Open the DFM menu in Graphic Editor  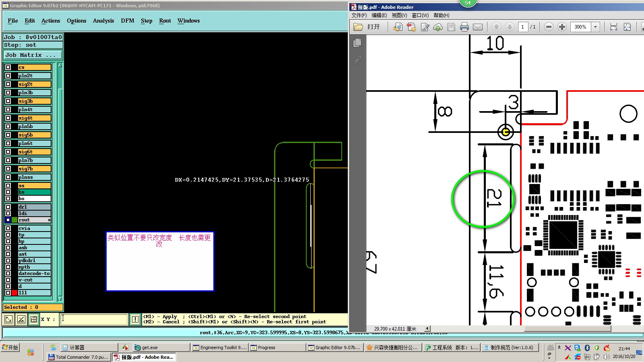tap(128, 21)
